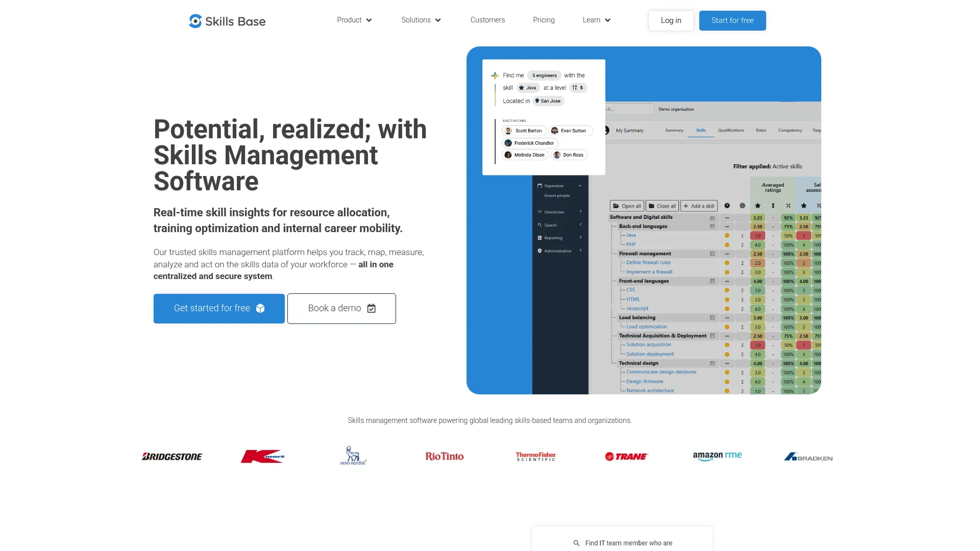
Task: Open Administration in the dark sidebar
Action: (560, 251)
